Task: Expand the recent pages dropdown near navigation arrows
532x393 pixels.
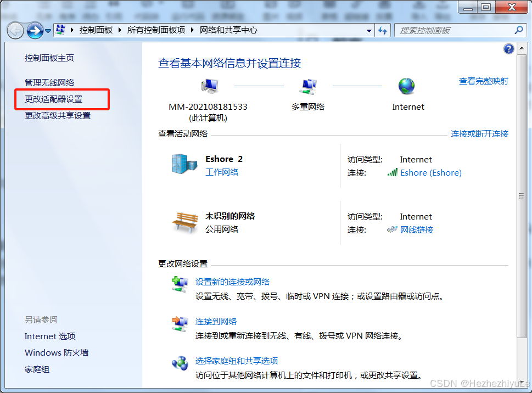Action: (x=48, y=31)
